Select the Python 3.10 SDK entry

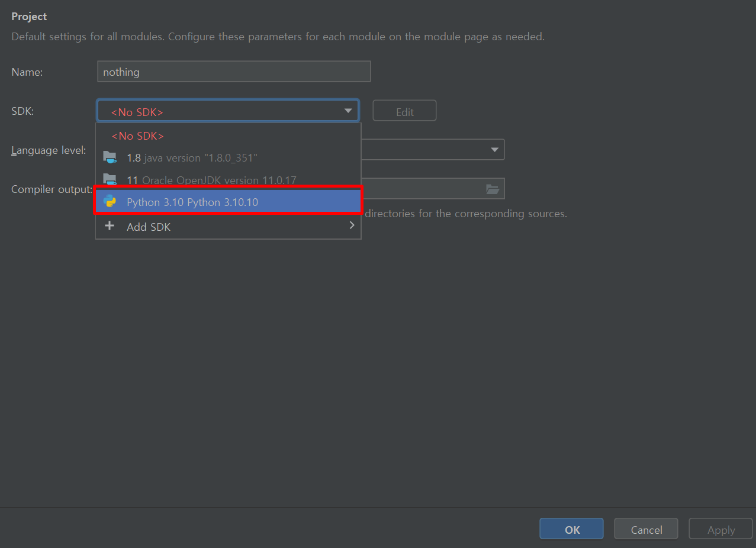[228, 202]
